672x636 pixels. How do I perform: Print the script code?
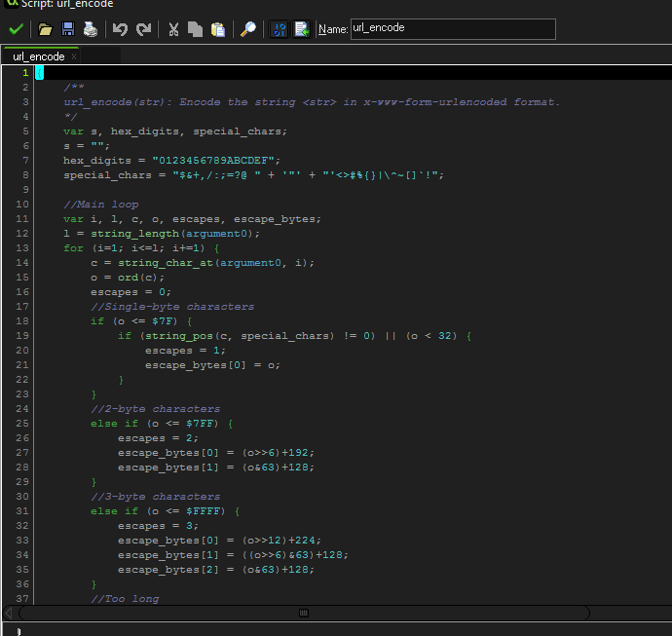pos(90,29)
